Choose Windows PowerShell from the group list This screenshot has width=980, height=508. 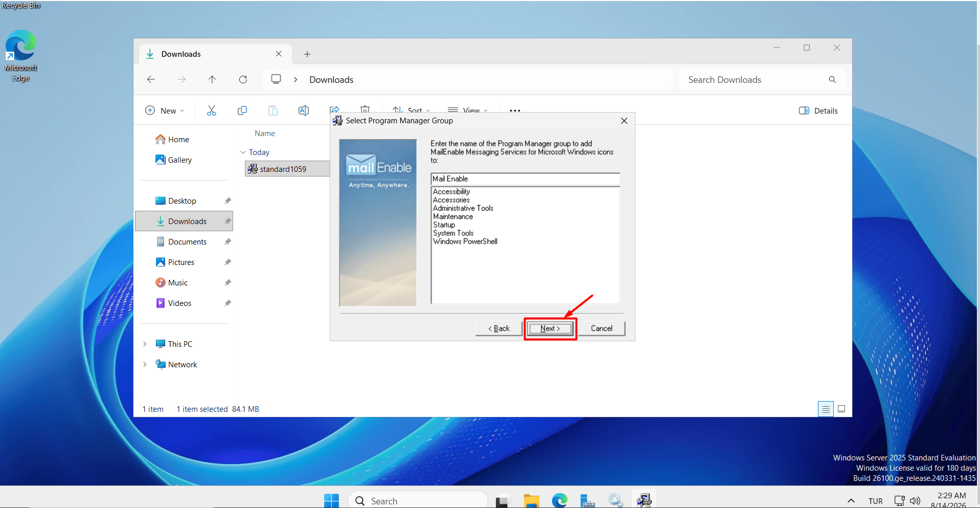click(x=465, y=241)
